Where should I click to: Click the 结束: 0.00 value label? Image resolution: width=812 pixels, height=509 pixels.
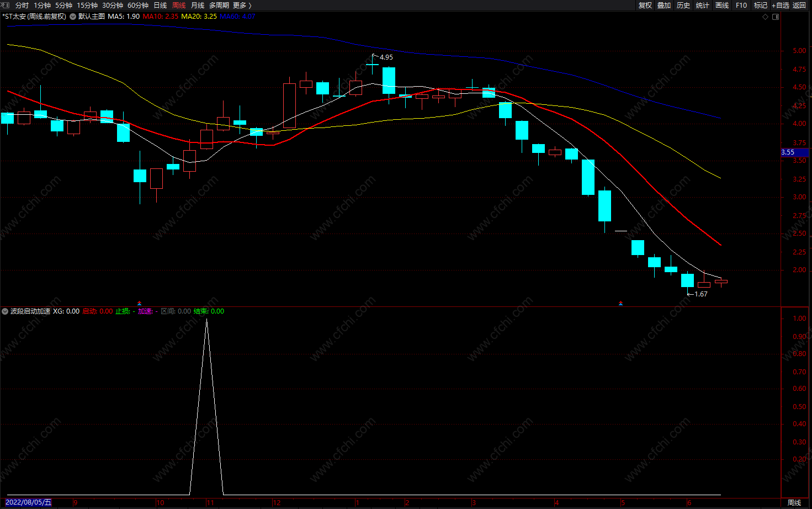coord(209,311)
